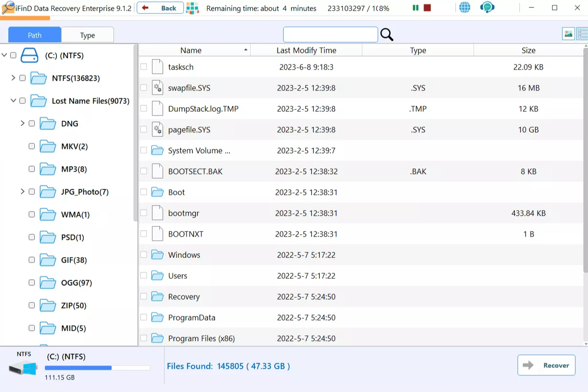
Task: Click the NTFS(136823) folder icon
Action: (x=38, y=78)
